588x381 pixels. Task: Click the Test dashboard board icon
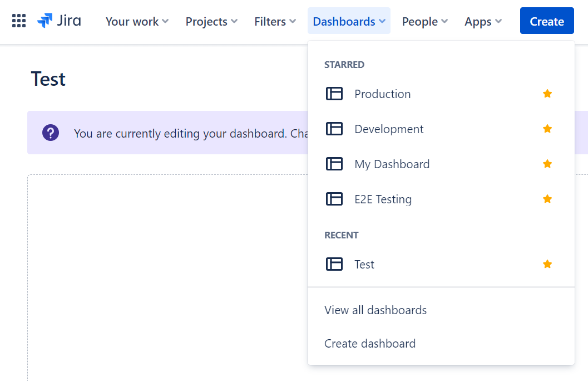click(x=334, y=264)
